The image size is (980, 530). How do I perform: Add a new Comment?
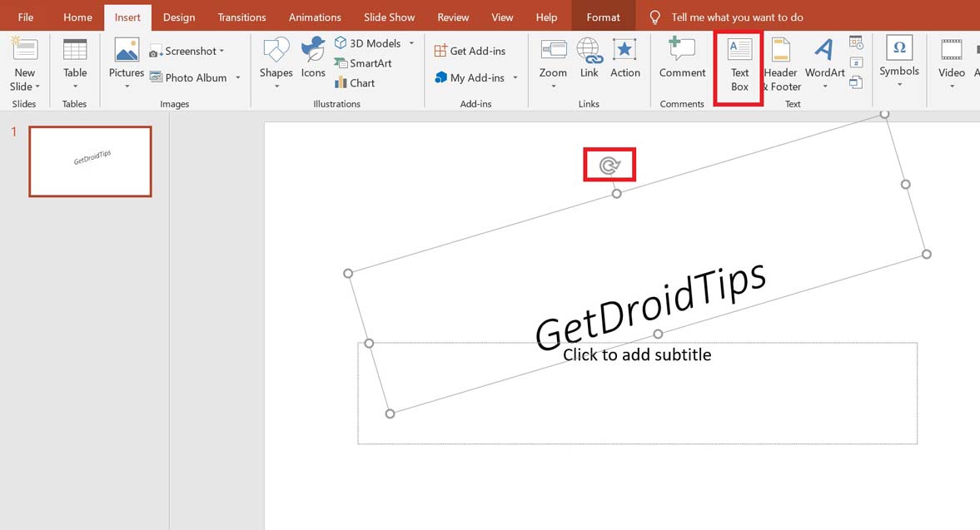pyautogui.click(x=682, y=59)
